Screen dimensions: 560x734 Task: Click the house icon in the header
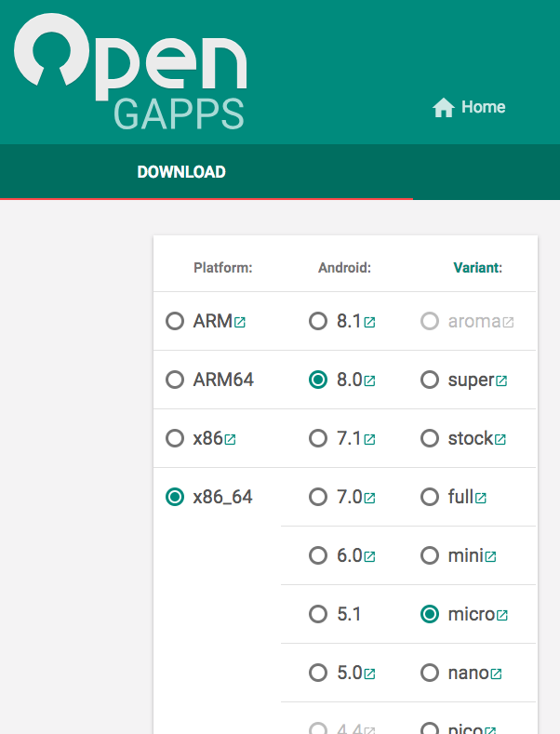click(x=443, y=107)
